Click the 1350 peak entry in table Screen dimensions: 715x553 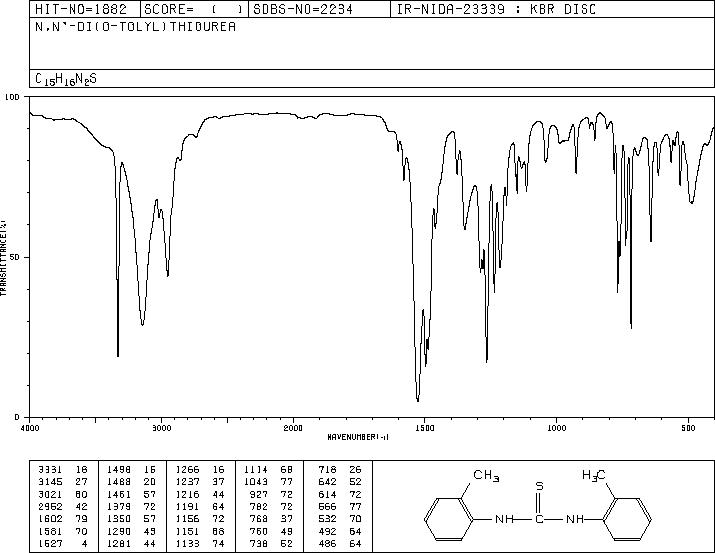pyautogui.click(x=131, y=519)
